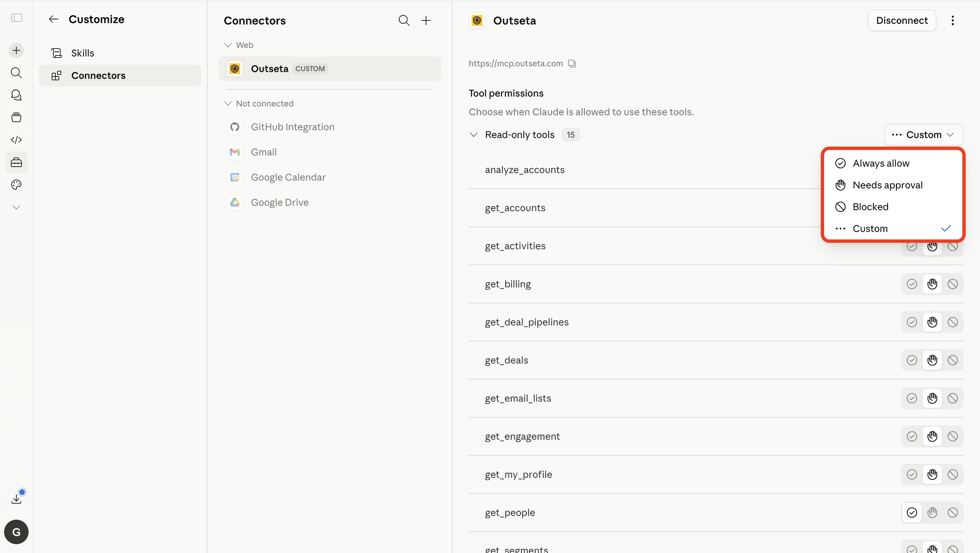980x553 pixels.
Task: Set get_deals to needs approval
Action: click(932, 360)
